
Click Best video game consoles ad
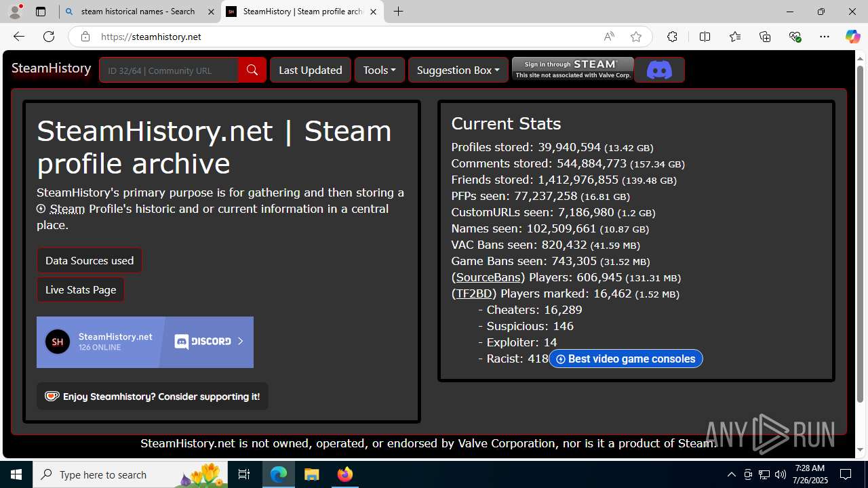[626, 359]
